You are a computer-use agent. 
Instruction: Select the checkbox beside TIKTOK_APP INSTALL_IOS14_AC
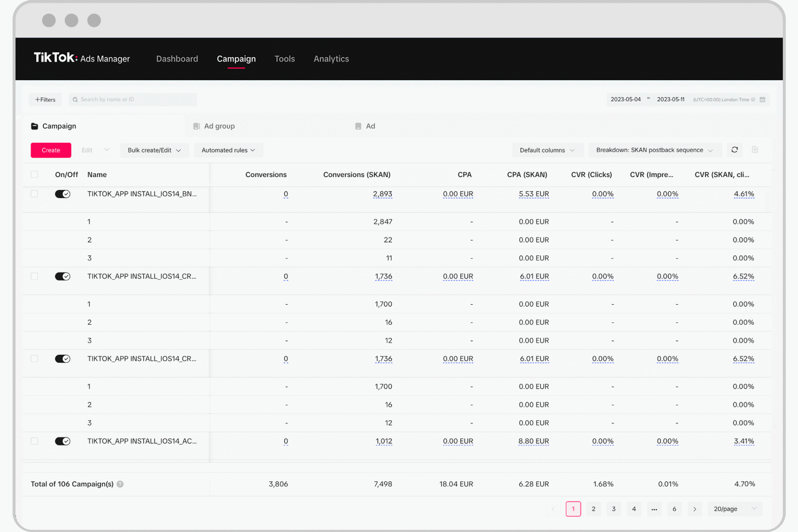coord(34,441)
